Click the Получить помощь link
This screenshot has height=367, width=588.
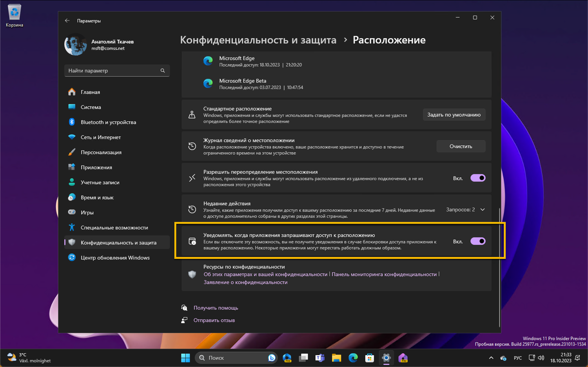click(216, 308)
